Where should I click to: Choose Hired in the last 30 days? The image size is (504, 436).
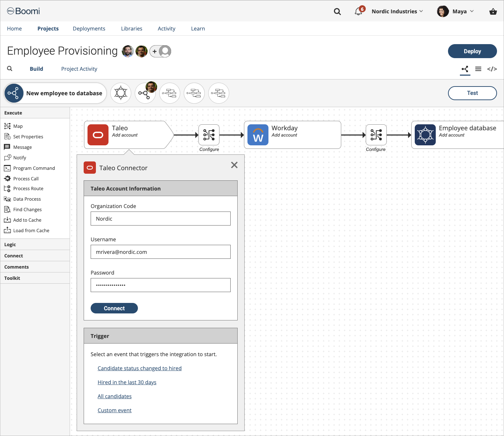pyautogui.click(x=127, y=382)
